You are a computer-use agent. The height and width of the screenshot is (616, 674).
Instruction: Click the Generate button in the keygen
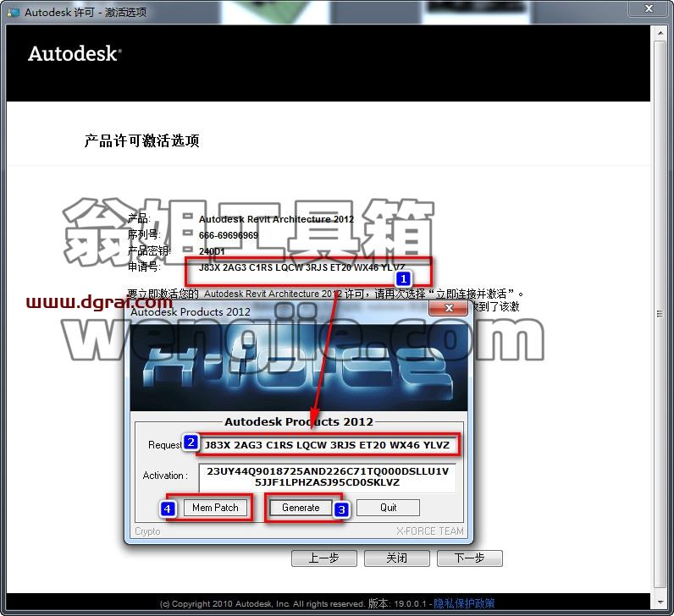301,508
